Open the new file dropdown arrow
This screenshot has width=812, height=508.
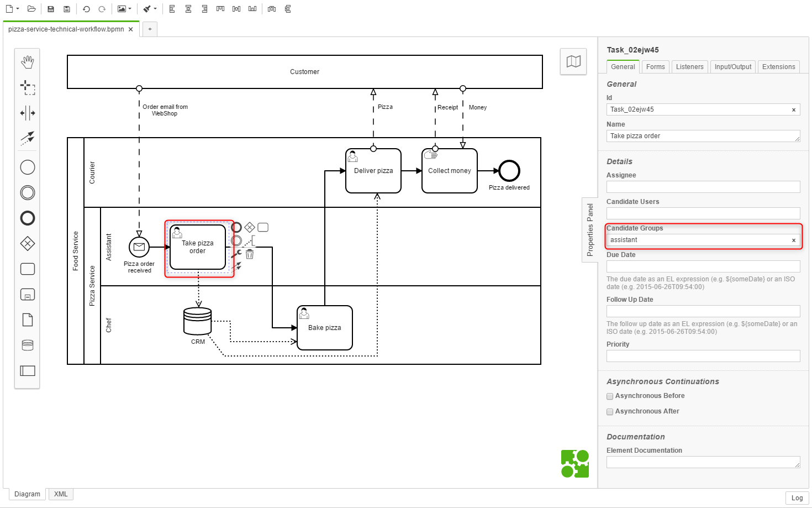[18, 9]
